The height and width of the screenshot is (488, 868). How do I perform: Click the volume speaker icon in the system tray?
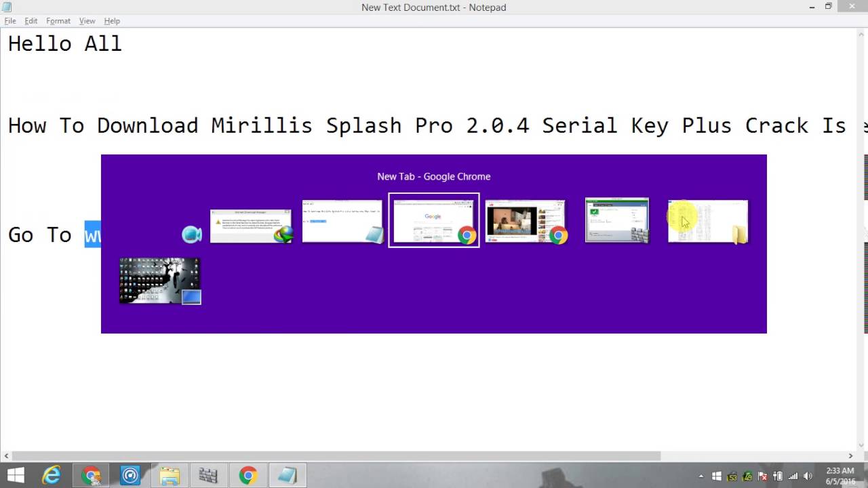pyautogui.click(x=808, y=475)
